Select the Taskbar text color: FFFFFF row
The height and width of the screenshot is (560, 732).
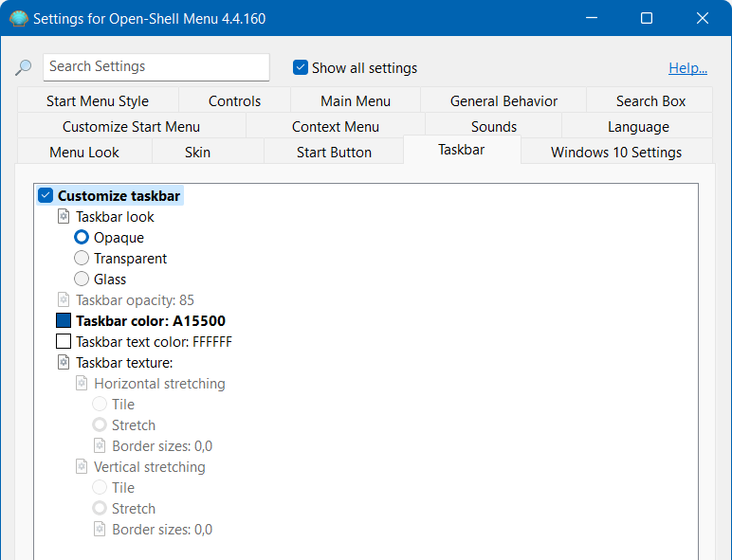[154, 342]
